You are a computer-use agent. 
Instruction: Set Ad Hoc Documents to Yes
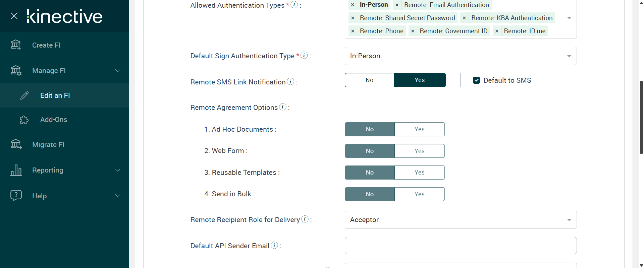[419, 129]
